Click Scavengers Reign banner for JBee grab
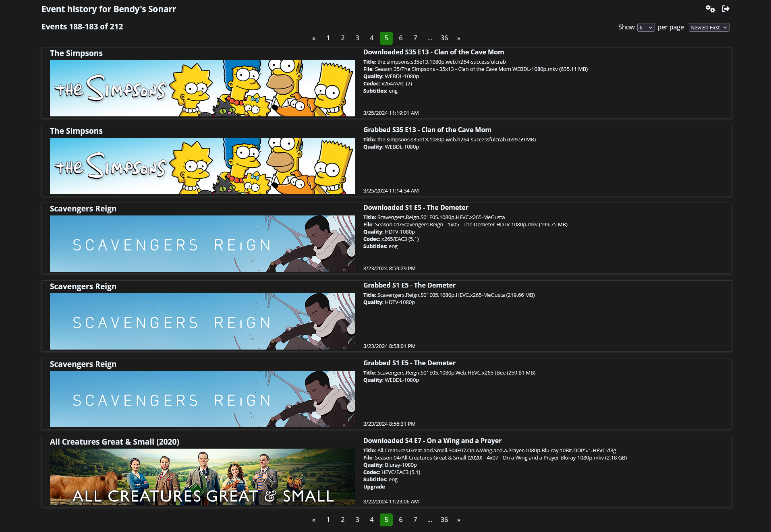Viewport: 771px width, 532px height. pyautogui.click(x=203, y=399)
